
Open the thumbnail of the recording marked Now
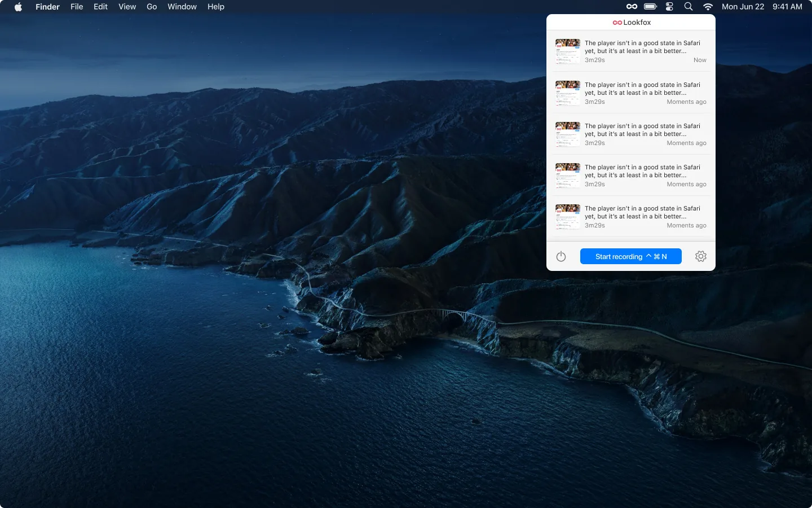568,51
